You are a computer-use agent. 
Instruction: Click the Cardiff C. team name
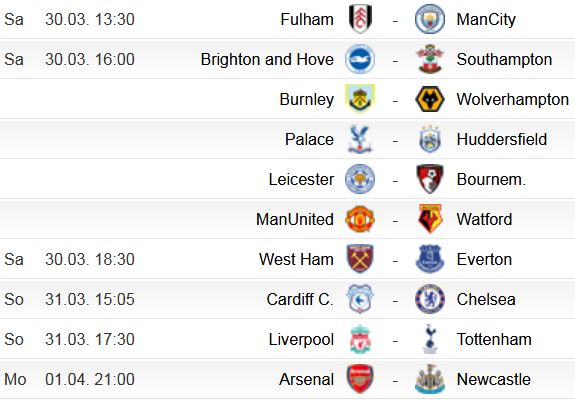[x=300, y=299]
